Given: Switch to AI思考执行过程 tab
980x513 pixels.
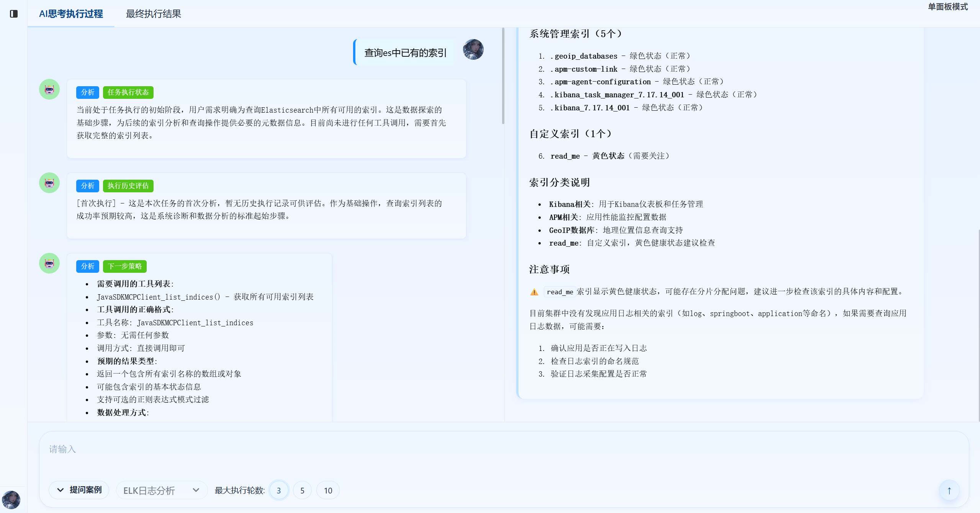Looking at the screenshot, I should [x=71, y=14].
